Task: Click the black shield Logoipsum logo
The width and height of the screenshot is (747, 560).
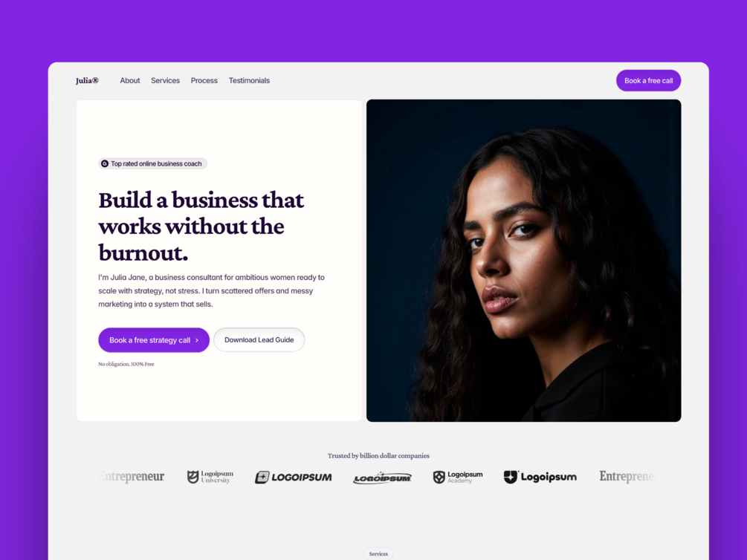Action: pos(540,477)
